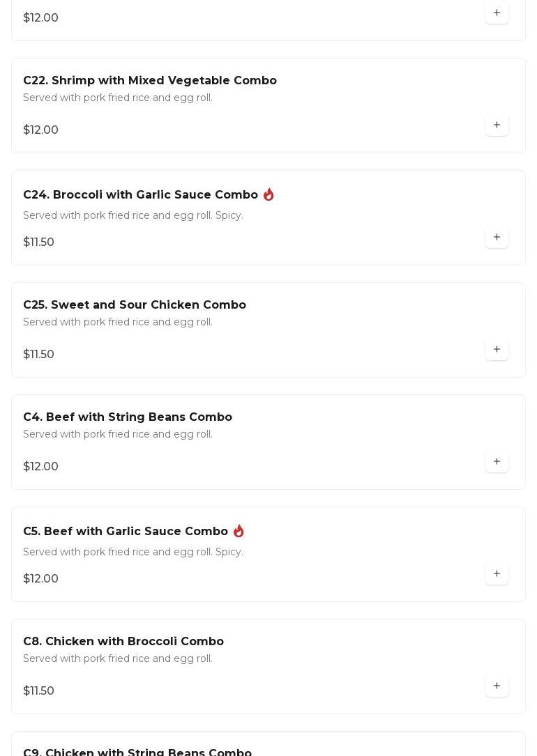Click the C4 Beef String Beans description text
537x756 pixels.
point(118,435)
